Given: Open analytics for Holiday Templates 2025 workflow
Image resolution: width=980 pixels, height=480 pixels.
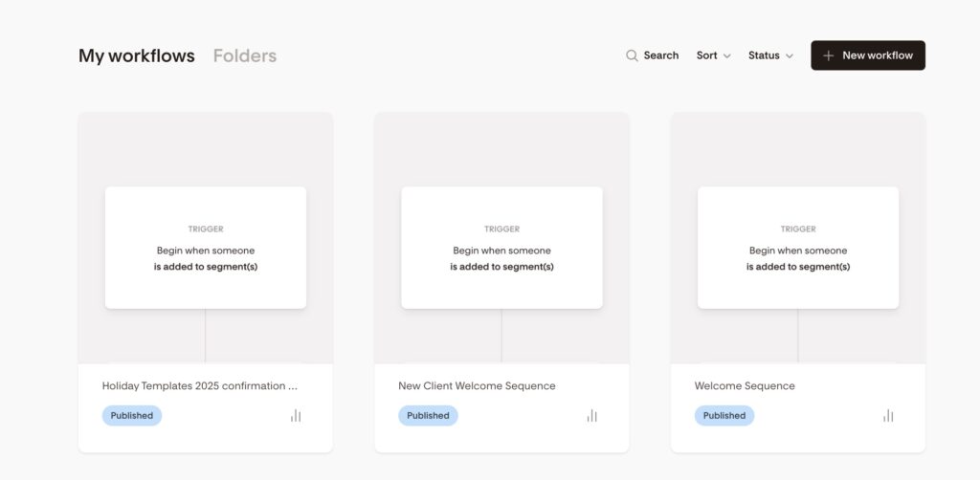Looking at the screenshot, I should point(296,416).
